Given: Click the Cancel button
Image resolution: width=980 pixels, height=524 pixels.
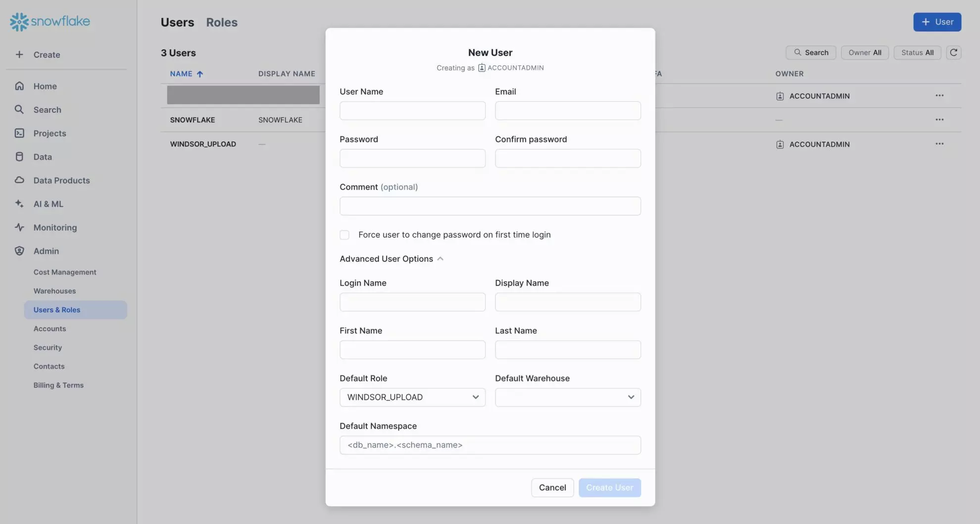Looking at the screenshot, I should 552,488.
